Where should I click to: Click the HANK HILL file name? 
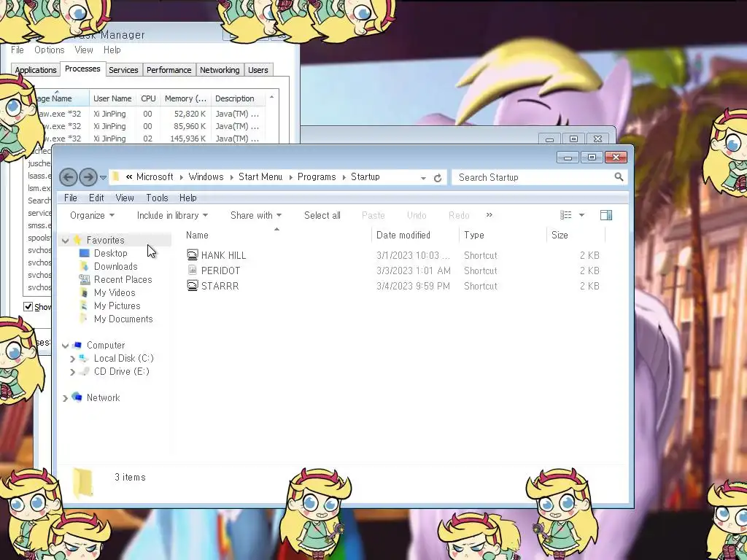[223, 255]
